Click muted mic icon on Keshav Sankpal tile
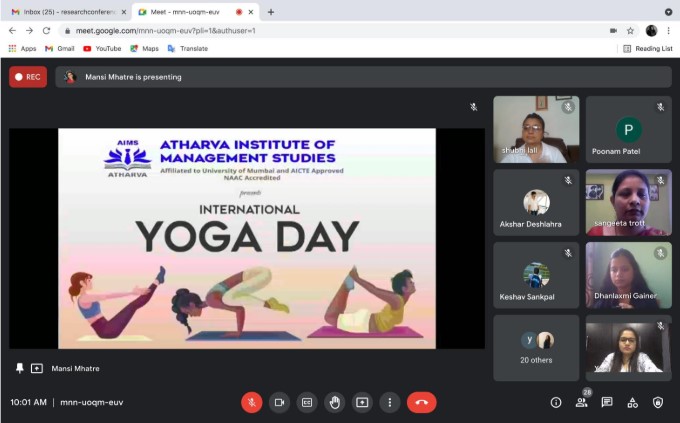 click(x=568, y=253)
